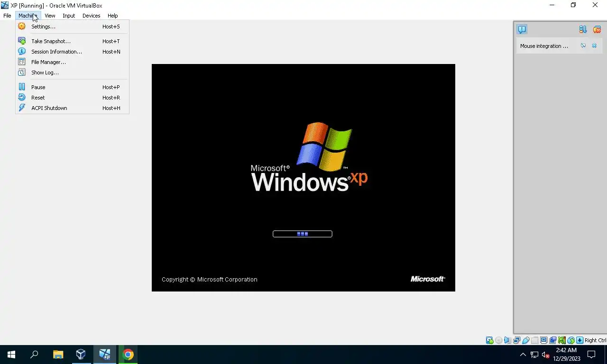Image resolution: width=607 pixels, height=364 pixels.
Task: Click the green CPU features status icon
Action: (562, 340)
